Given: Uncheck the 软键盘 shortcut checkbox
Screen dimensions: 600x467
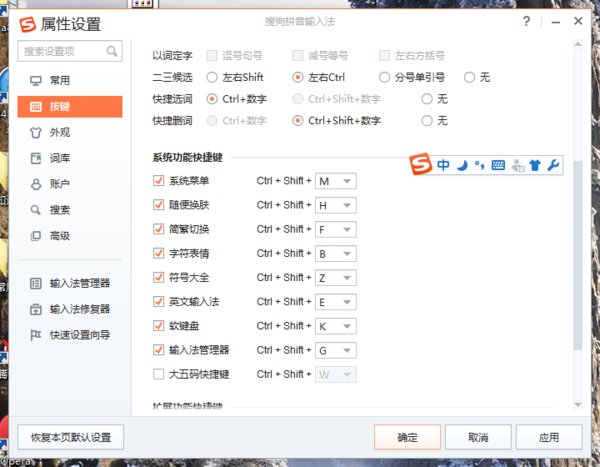Looking at the screenshot, I should tap(158, 326).
